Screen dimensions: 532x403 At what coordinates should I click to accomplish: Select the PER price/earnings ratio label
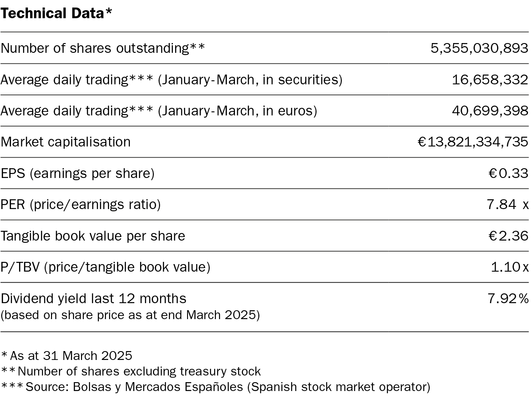(x=80, y=205)
